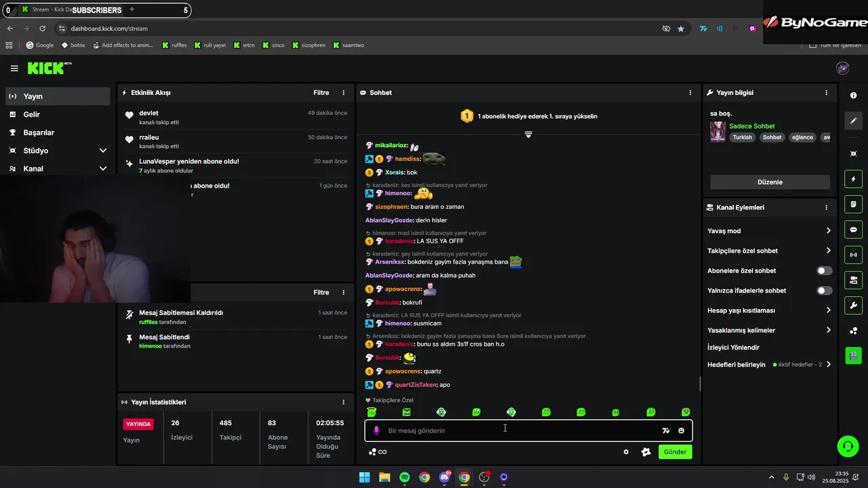Viewport: 868px width, 488px height.
Task: Open Yayın bilgisi panel options menu
Action: [x=826, y=93]
